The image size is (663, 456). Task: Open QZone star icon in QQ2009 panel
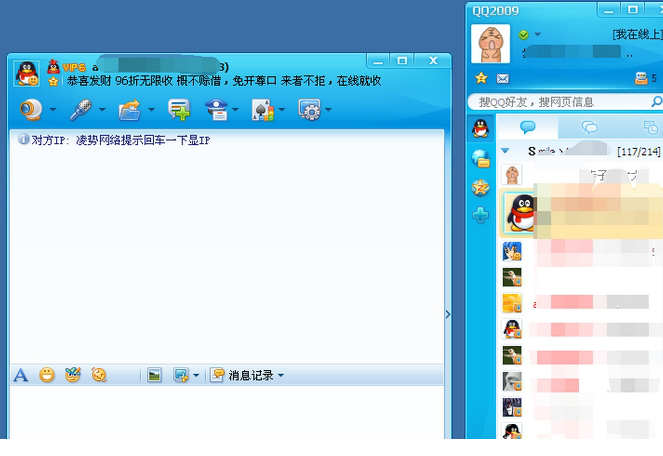tap(481, 78)
